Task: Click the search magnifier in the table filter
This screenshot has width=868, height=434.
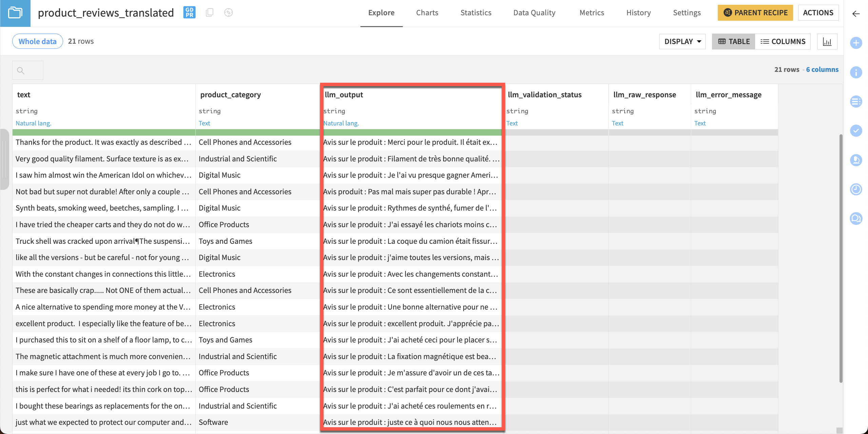Action: click(21, 70)
